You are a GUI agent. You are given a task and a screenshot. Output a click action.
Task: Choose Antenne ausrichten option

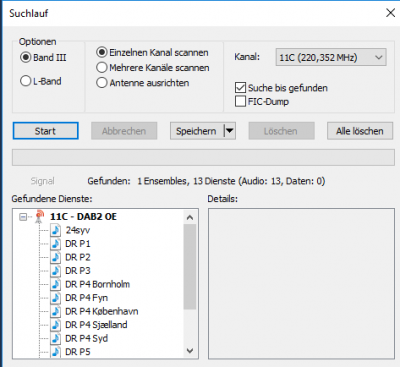[x=102, y=83]
